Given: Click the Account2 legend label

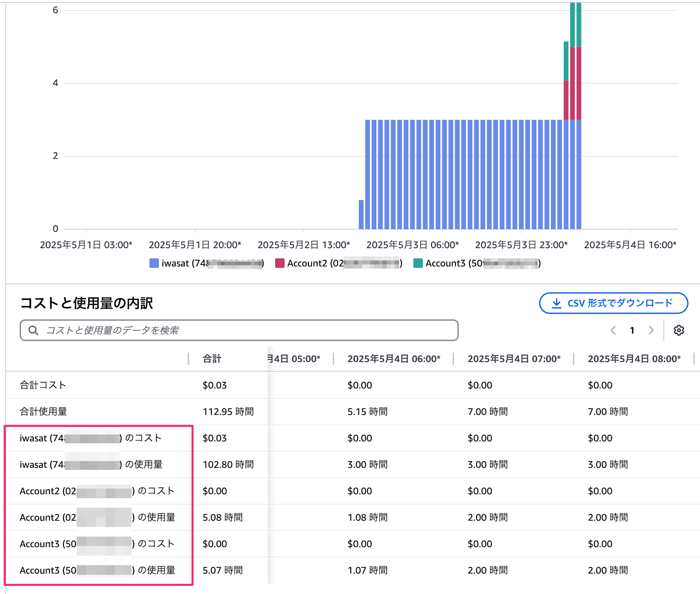Looking at the screenshot, I should 345,263.
